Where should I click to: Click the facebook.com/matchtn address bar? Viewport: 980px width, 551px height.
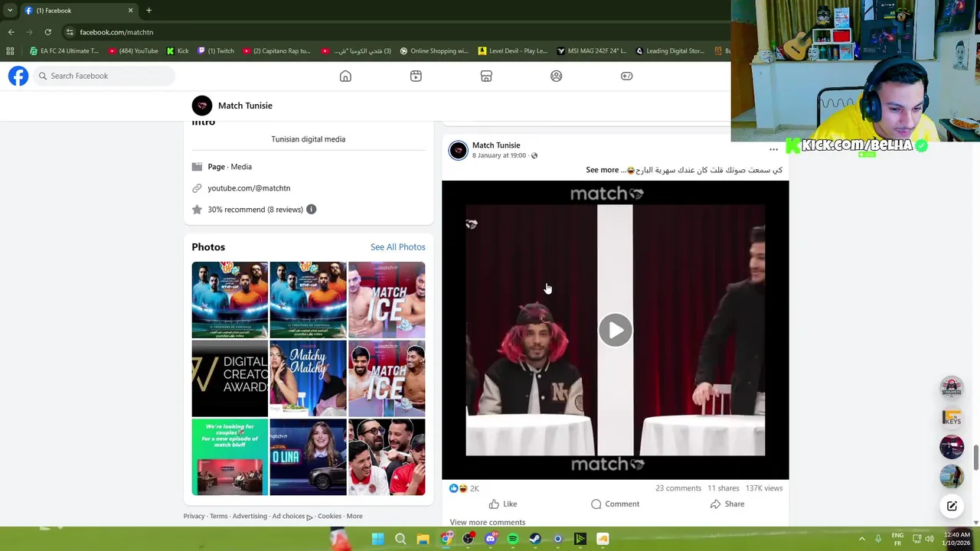click(116, 32)
